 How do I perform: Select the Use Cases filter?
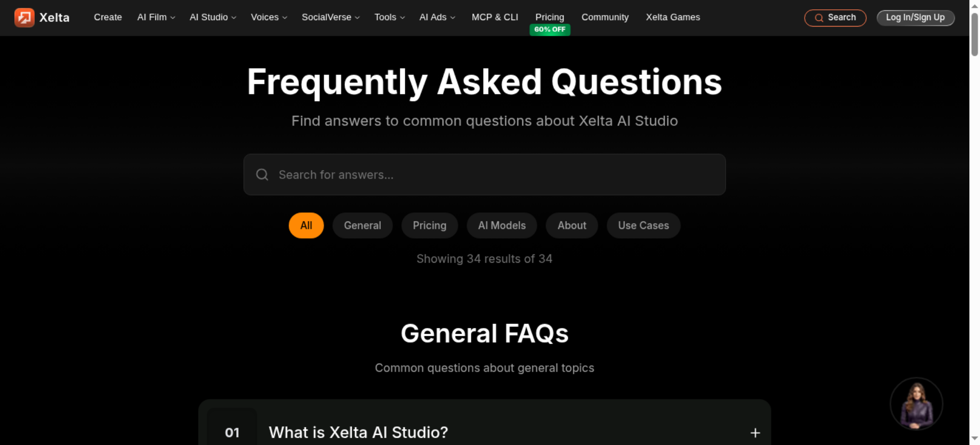[x=643, y=225]
